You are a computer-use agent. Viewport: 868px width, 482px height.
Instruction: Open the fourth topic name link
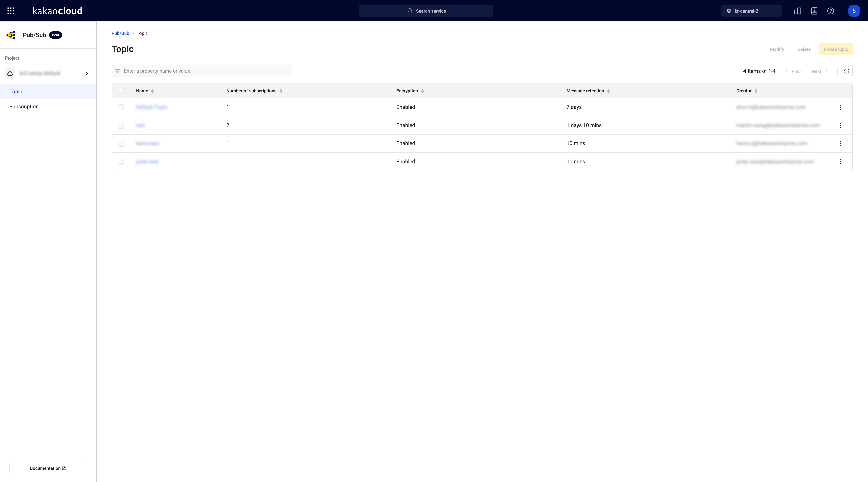click(x=147, y=162)
